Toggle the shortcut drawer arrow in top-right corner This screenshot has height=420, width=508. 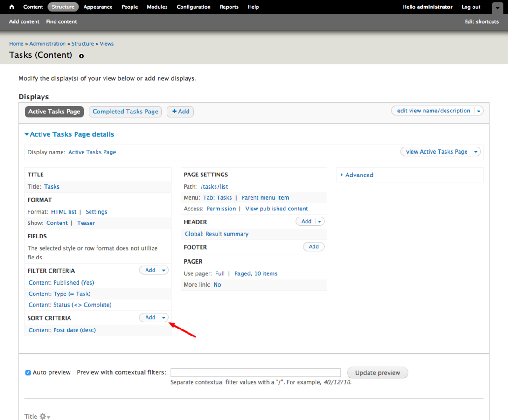pyautogui.click(x=497, y=8)
